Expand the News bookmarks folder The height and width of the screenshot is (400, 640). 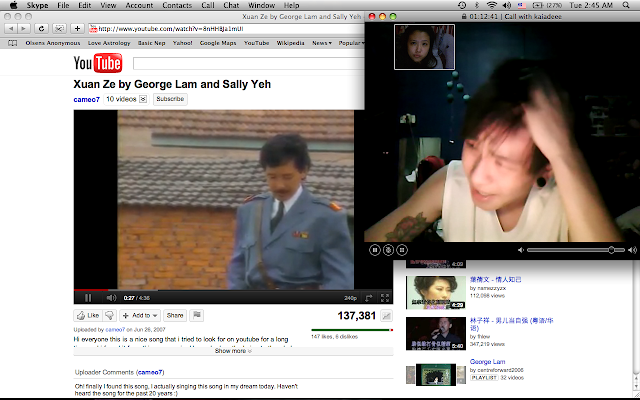(x=322, y=43)
